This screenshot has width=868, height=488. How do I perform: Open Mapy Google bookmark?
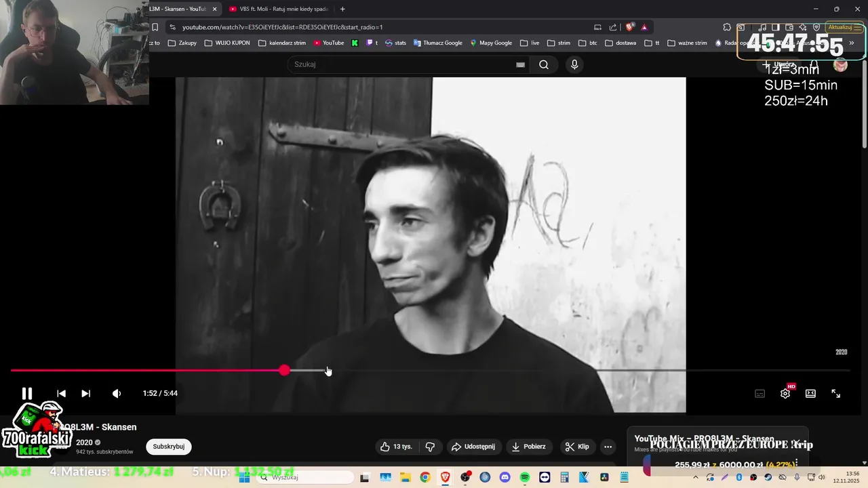(491, 43)
